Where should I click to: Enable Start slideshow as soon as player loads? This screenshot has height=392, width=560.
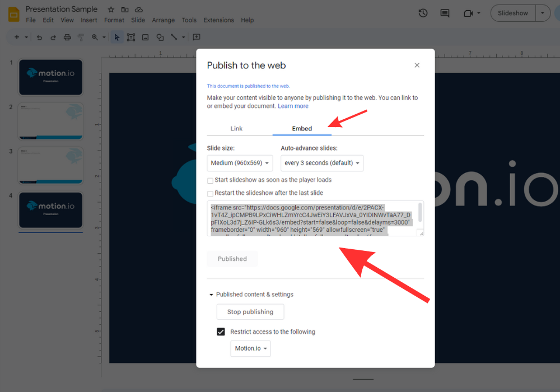[211, 180]
